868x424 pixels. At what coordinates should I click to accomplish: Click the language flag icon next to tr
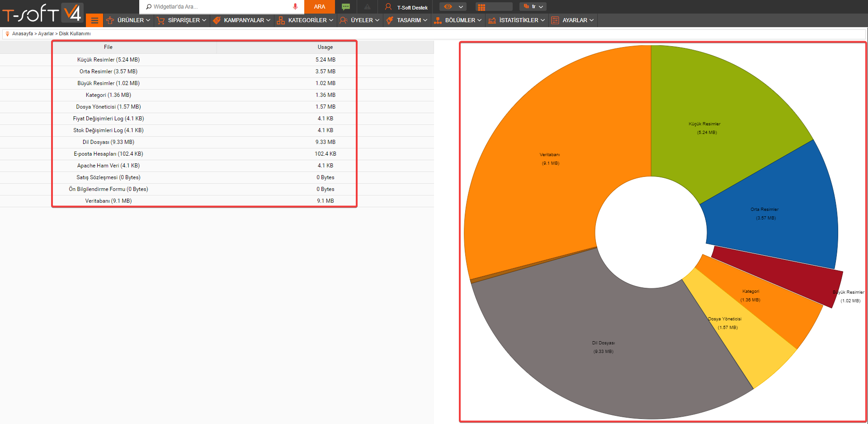point(526,6)
